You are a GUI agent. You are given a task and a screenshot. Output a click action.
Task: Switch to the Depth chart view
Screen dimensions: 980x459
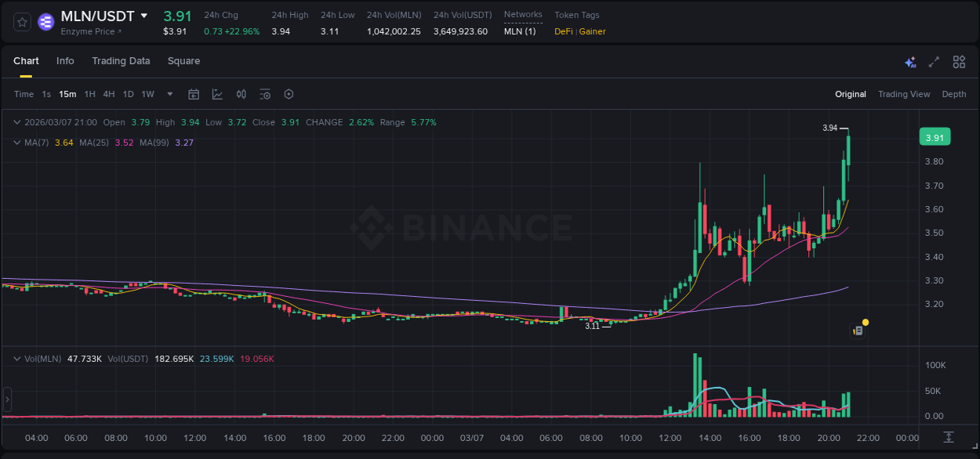954,94
